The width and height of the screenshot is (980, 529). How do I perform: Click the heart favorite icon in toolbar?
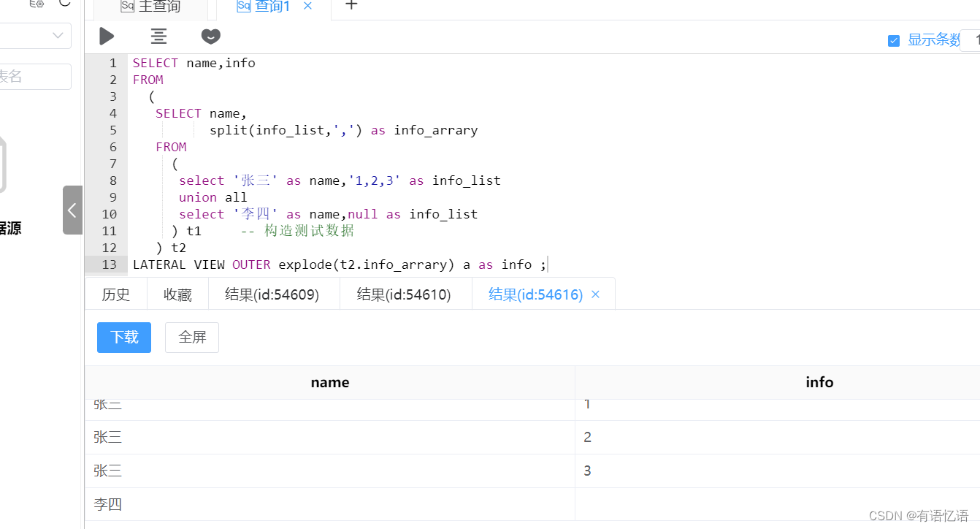coord(210,36)
